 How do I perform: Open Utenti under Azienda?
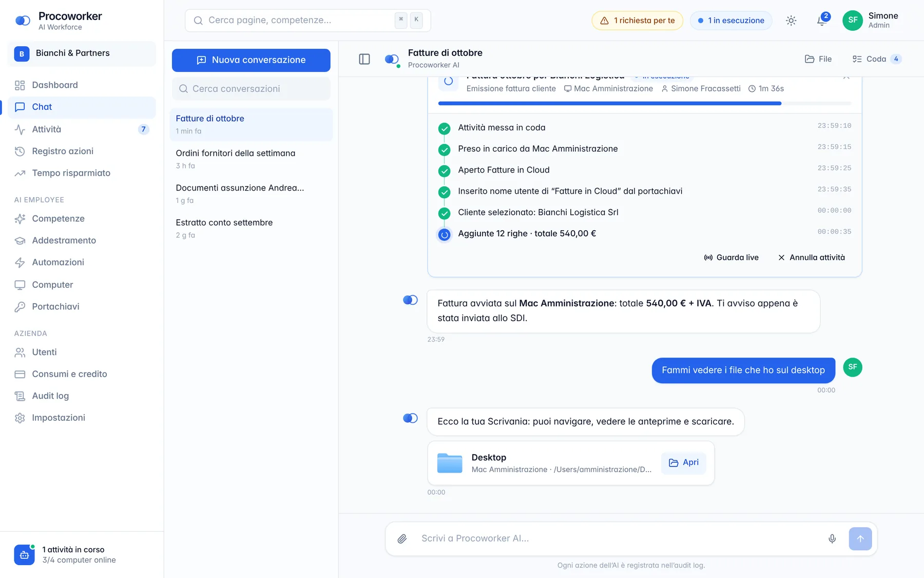click(82, 352)
